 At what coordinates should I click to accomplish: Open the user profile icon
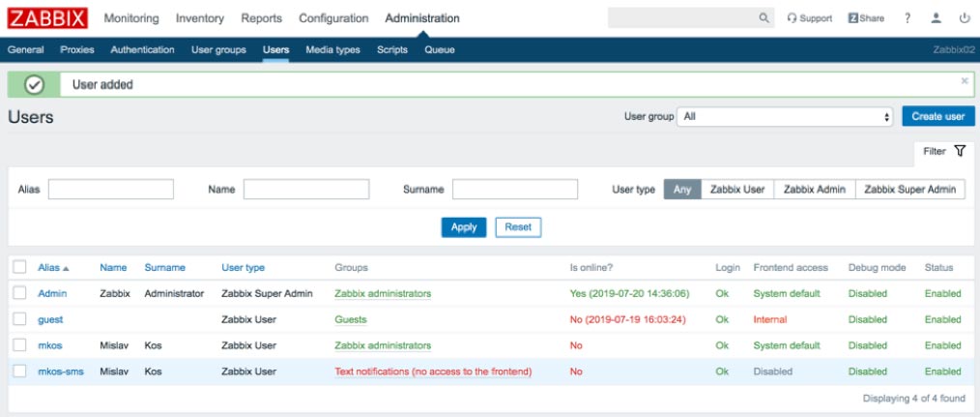tap(936, 18)
